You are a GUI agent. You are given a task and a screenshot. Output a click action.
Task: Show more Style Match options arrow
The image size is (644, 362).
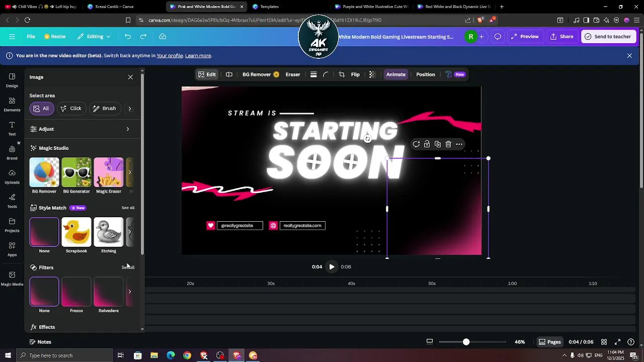pos(130,232)
